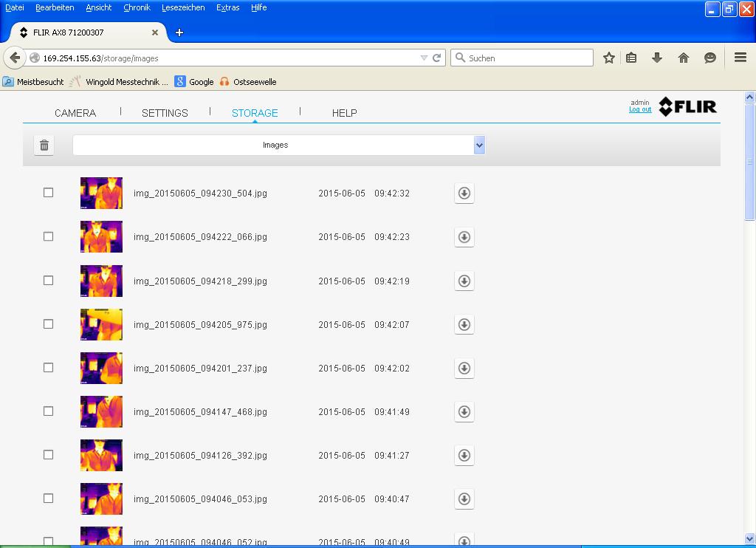Open the Ansicht menu
This screenshot has width=756, height=548.
pyautogui.click(x=98, y=7)
